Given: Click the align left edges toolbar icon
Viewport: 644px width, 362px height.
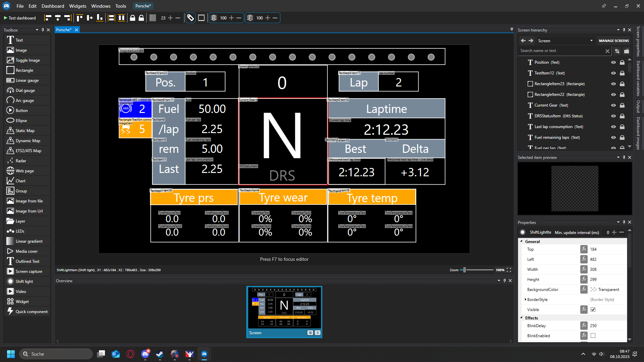Looking at the screenshot, I should [x=48, y=18].
